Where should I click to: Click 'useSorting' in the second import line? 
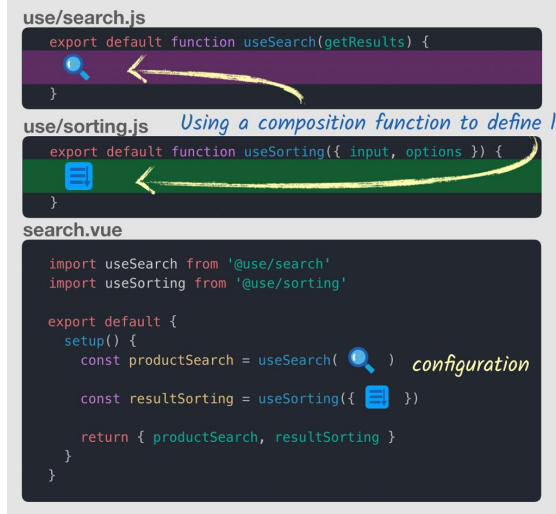145,283
